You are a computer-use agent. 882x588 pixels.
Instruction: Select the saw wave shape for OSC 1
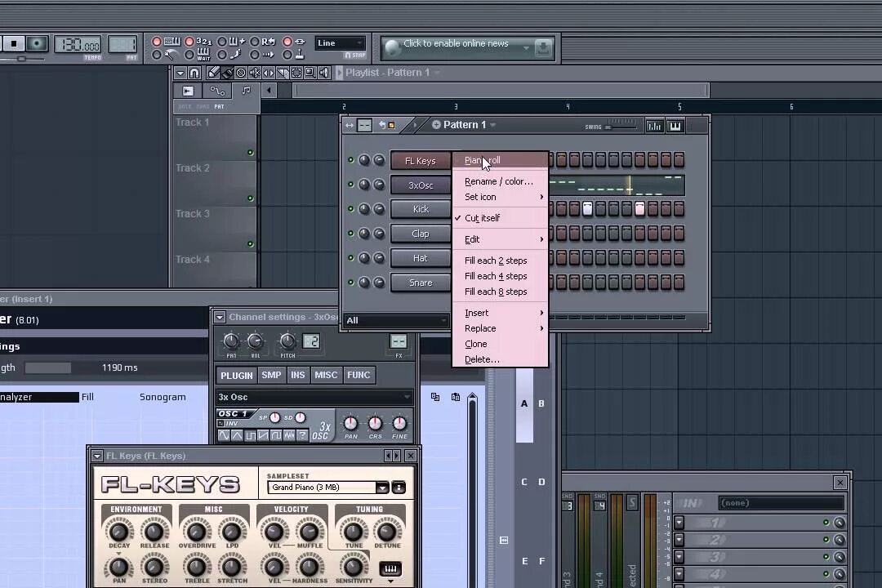[263, 435]
